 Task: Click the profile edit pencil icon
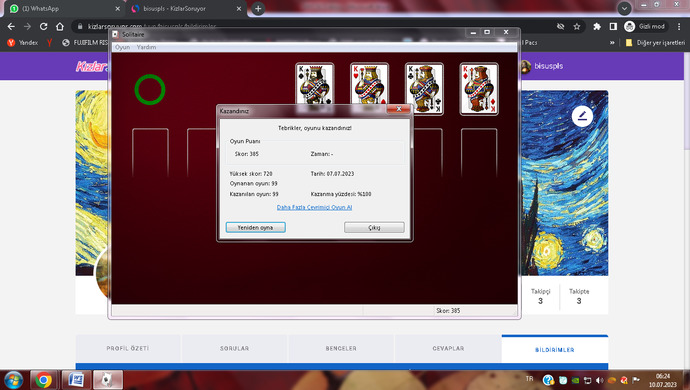(x=582, y=116)
